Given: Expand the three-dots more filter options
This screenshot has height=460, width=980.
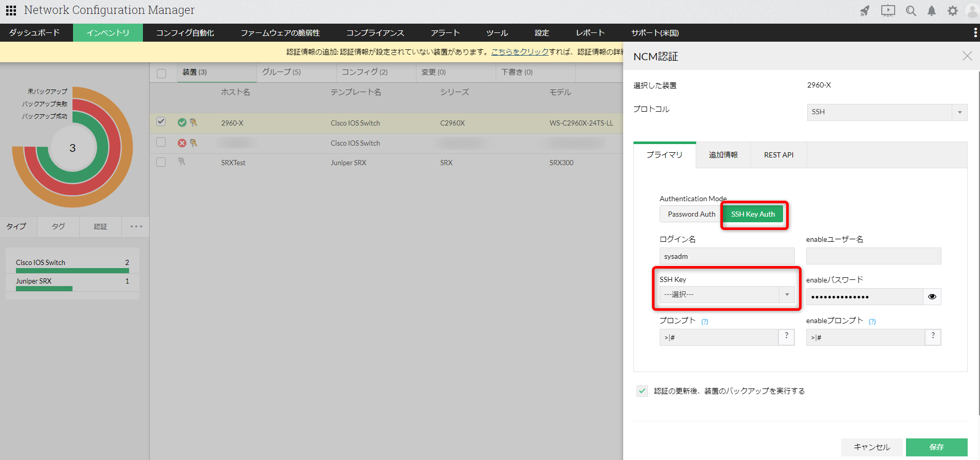Looking at the screenshot, I should pos(136,226).
